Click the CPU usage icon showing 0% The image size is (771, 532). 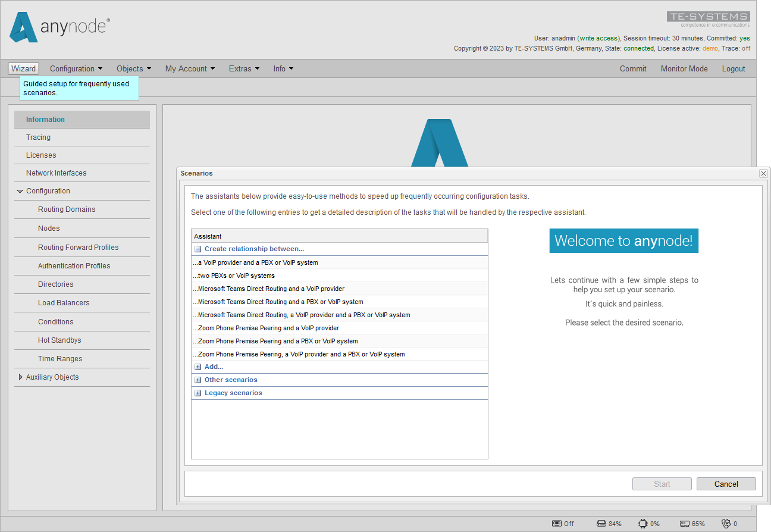pyautogui.click(x=642, y=524)
